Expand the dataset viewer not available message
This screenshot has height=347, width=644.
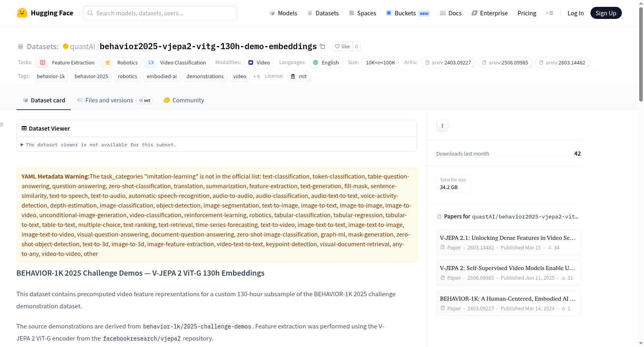pyautogui.click(x=99, y=145)
